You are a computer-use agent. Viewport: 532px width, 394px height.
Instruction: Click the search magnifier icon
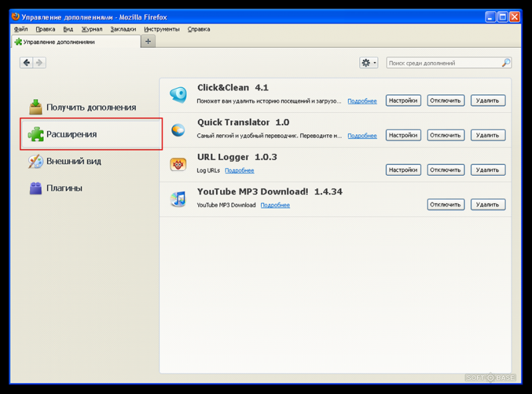[x=506, y=63]
